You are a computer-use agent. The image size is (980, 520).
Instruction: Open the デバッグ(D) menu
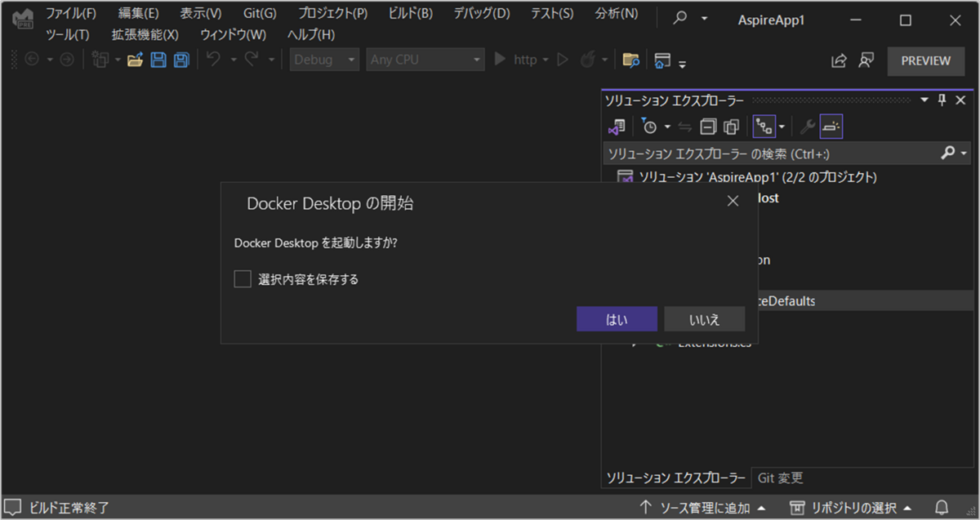pyautogui.click(x=482, y=13)
